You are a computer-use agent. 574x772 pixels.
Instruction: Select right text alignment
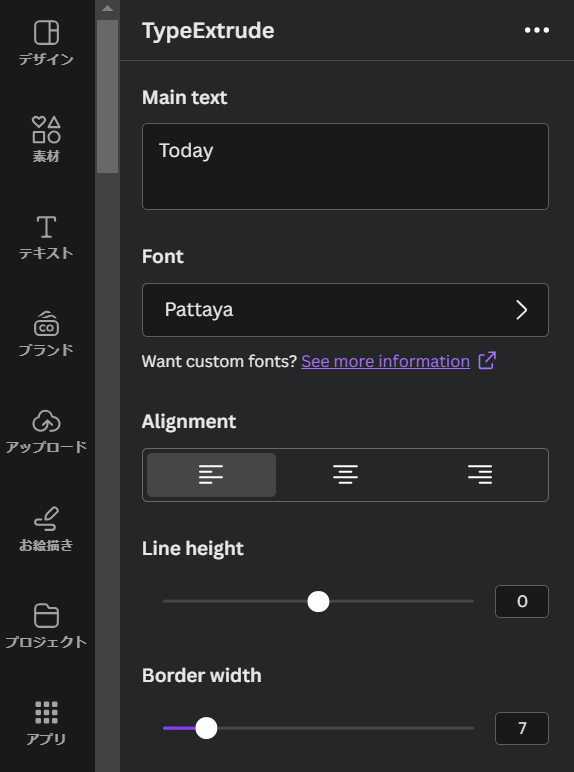coord(479,475)
